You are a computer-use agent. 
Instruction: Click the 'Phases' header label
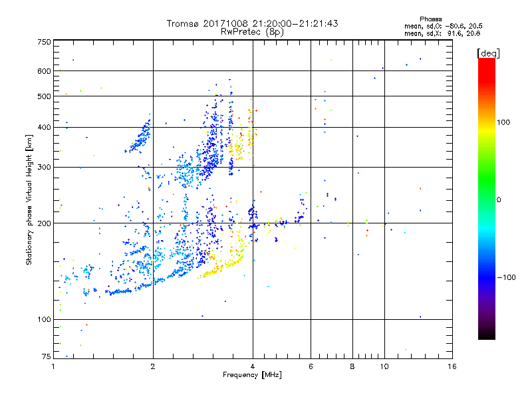pos(430,19)
